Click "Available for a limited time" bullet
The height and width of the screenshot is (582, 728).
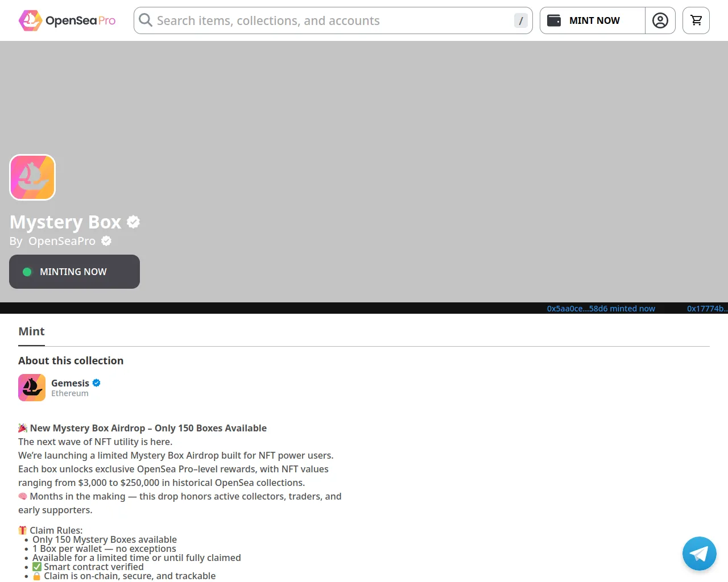136,558
